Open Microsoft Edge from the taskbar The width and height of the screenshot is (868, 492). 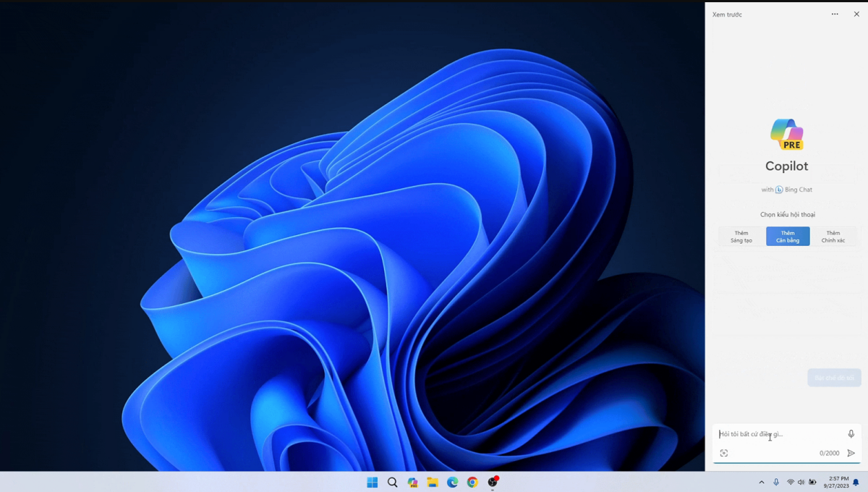[x=452, y=483]
